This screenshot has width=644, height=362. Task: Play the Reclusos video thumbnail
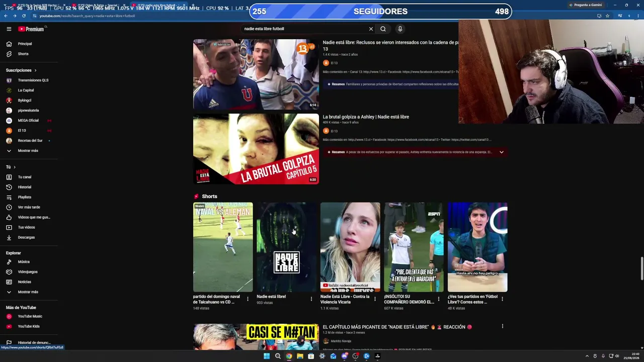pyautogui.click(x=256, y=74)
